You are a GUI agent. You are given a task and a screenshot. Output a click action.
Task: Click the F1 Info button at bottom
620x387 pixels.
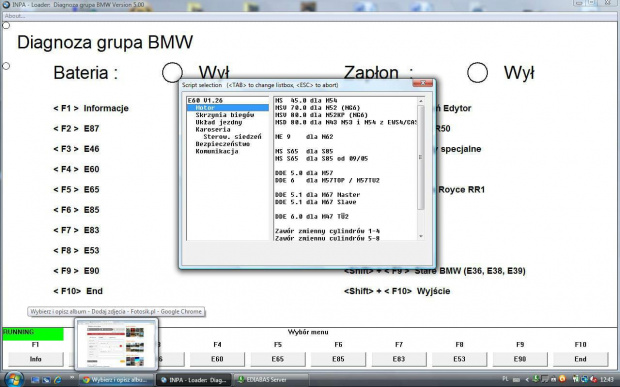point(36,359)
